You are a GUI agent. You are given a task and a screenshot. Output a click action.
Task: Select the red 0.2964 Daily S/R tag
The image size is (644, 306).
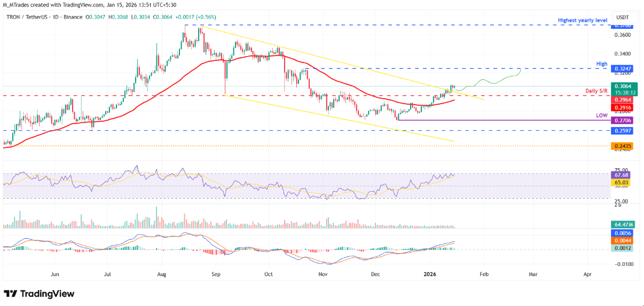622,99
